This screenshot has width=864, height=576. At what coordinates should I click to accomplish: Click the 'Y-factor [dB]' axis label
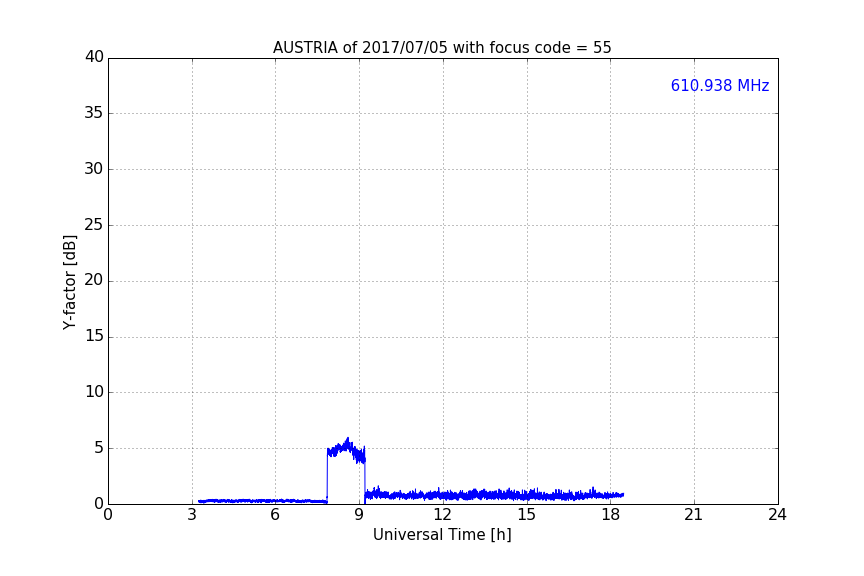(69, 282)
